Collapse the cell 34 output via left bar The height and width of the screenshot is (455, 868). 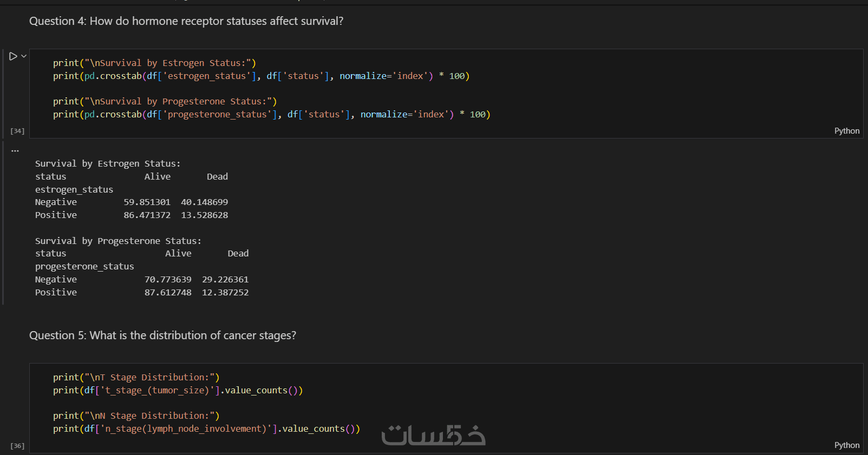(3, 222)
